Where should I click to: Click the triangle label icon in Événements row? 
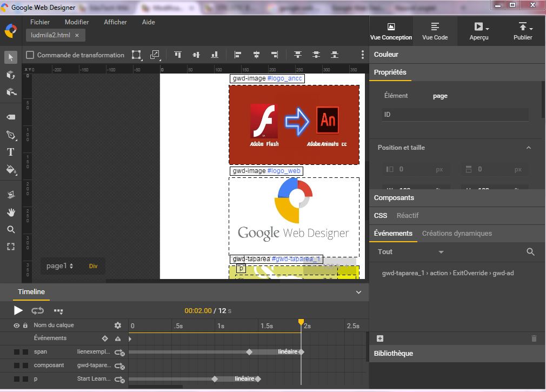(x=118, y=338)
